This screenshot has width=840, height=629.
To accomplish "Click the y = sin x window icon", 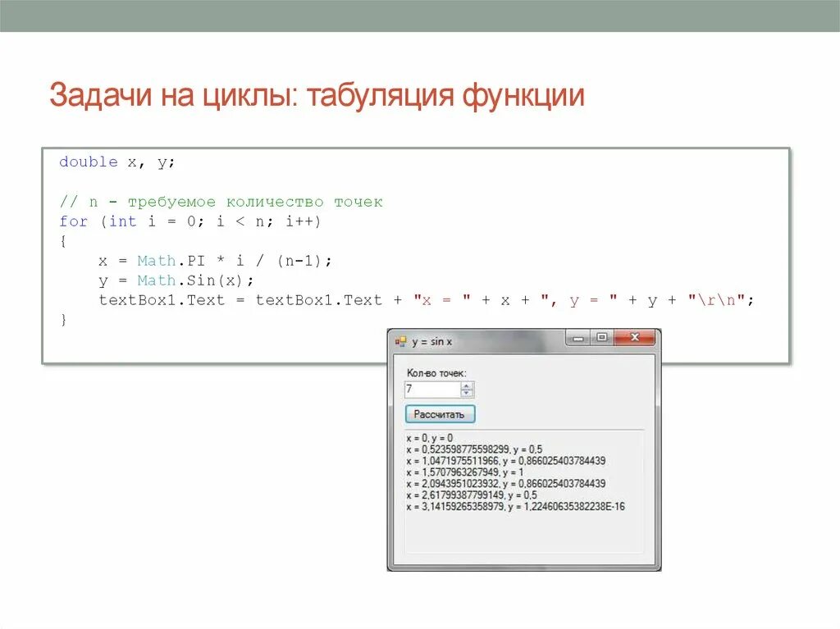I will pyautogui.click(x=400, y=341).
